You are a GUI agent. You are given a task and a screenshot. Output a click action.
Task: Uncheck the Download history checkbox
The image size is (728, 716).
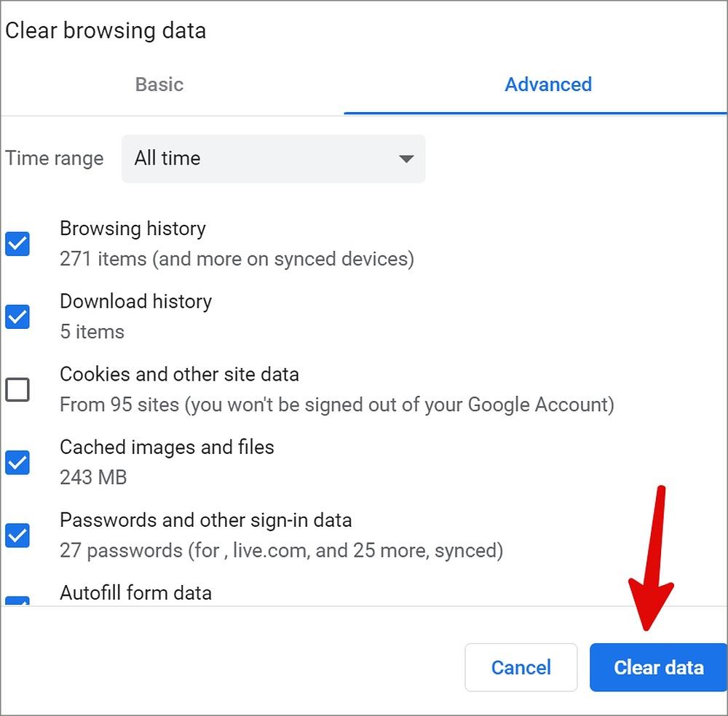click(x=17, y=317)
